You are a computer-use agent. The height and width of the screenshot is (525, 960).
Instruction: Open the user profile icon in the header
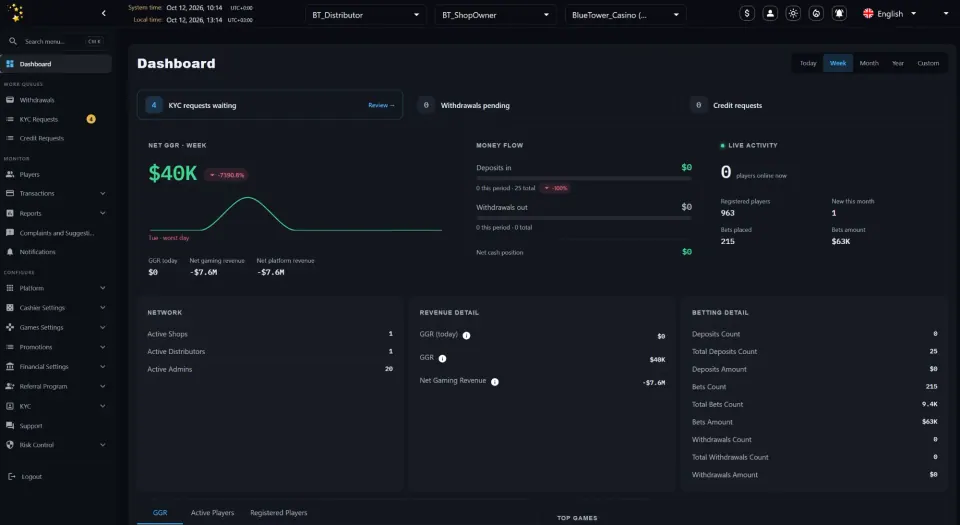point(770,13)
